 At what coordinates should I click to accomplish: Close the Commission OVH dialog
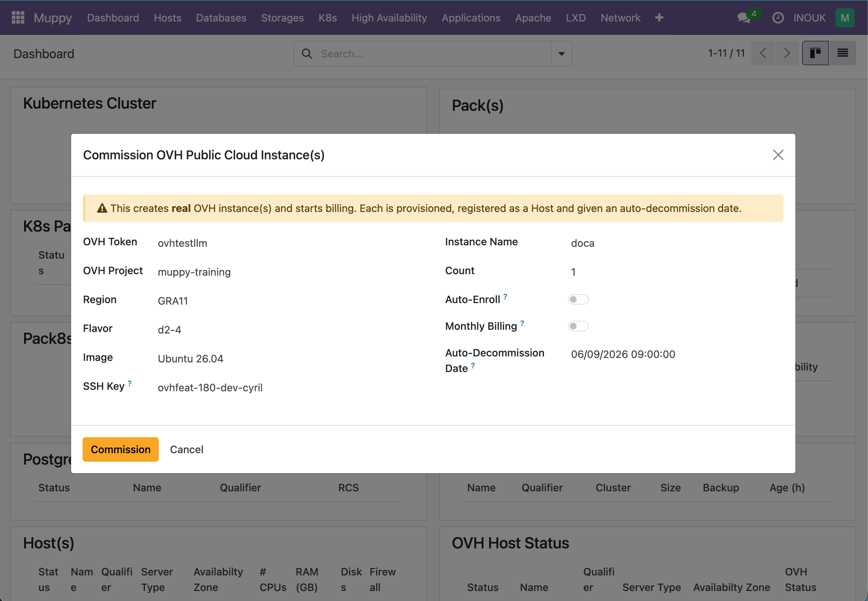pyautogui.click(x=778, y=155)
